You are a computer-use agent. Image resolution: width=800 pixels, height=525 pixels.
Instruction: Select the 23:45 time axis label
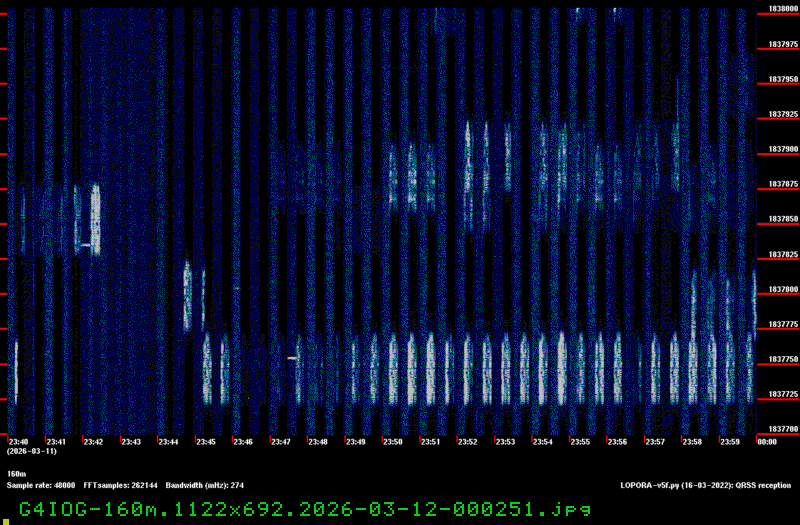click(x=206, y=442)
